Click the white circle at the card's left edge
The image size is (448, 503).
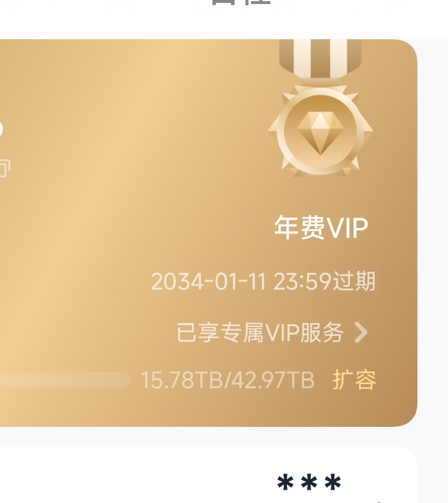coord(1,129)
